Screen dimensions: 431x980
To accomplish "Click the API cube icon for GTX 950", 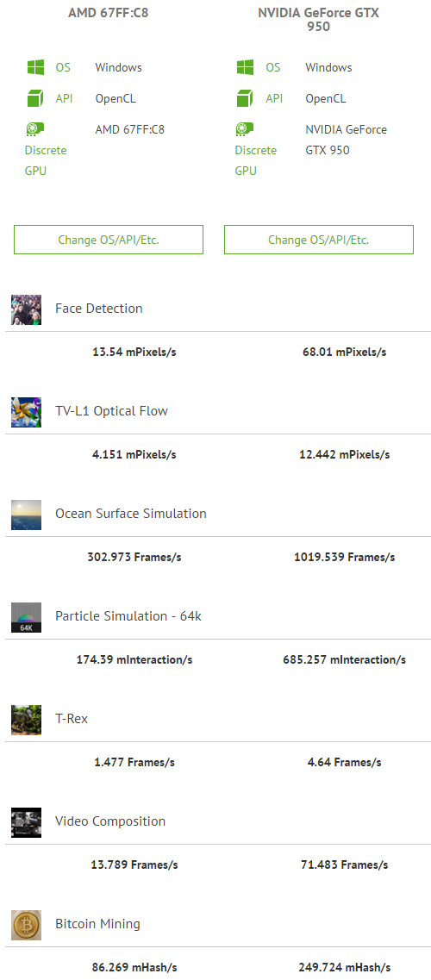I will (x=245, y=98).
